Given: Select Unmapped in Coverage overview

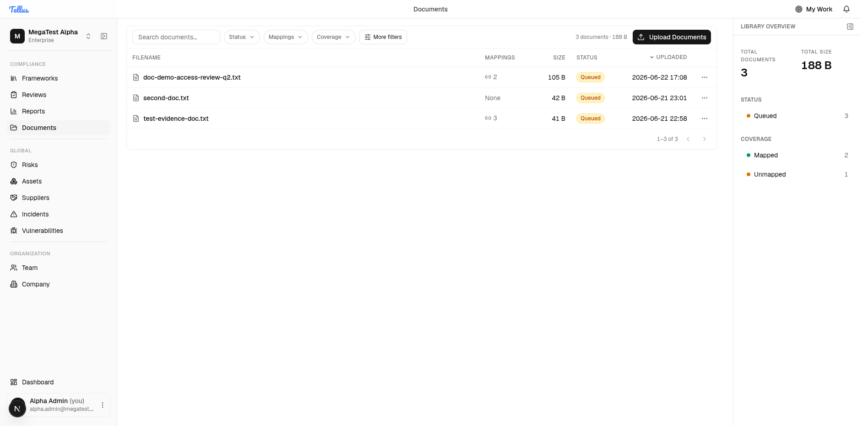Looking at the screenshot, I should [797, 174].
